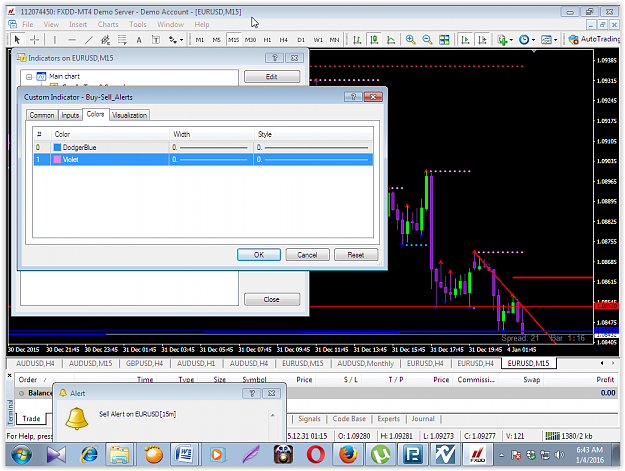Toggle AutoTrading
Image resolution: width=625 pixels, height=471 pixels.
click(x=594, y=39)
